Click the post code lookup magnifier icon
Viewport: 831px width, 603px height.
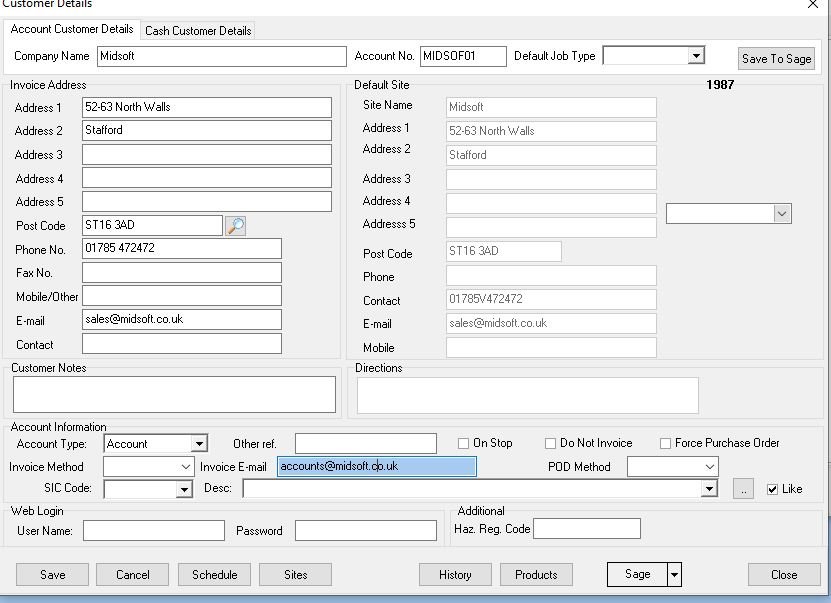235,226
